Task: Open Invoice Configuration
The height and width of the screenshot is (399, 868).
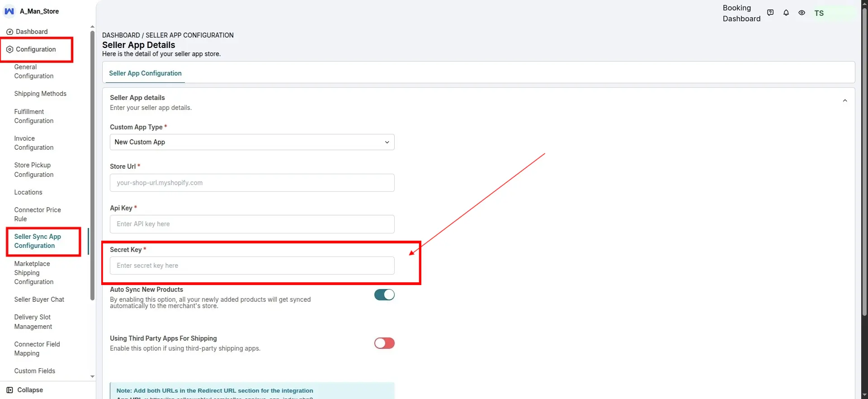Action: (34, 143)
